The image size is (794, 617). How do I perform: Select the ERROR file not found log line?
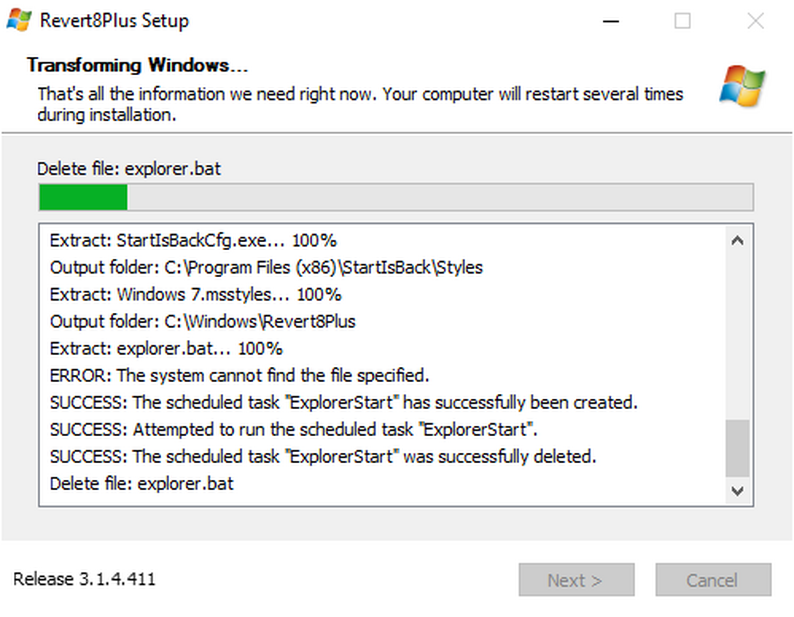tap(239, 376)
